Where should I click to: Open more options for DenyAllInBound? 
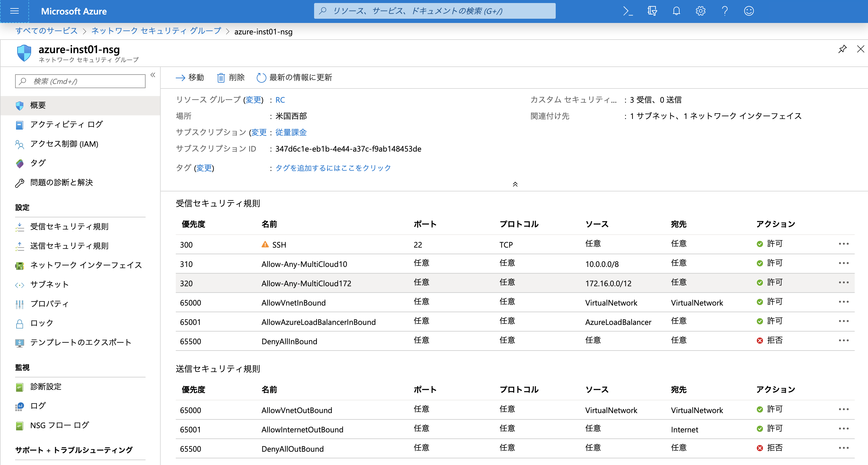point(844,340)
